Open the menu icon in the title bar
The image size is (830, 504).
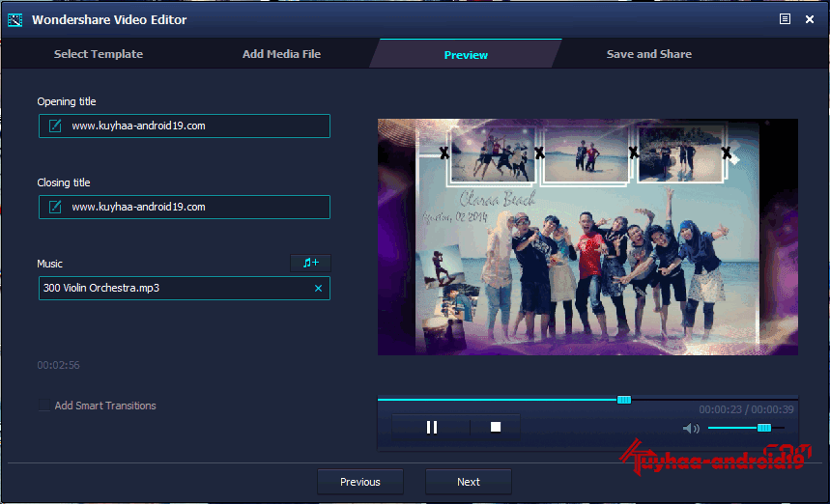(785, 19)
